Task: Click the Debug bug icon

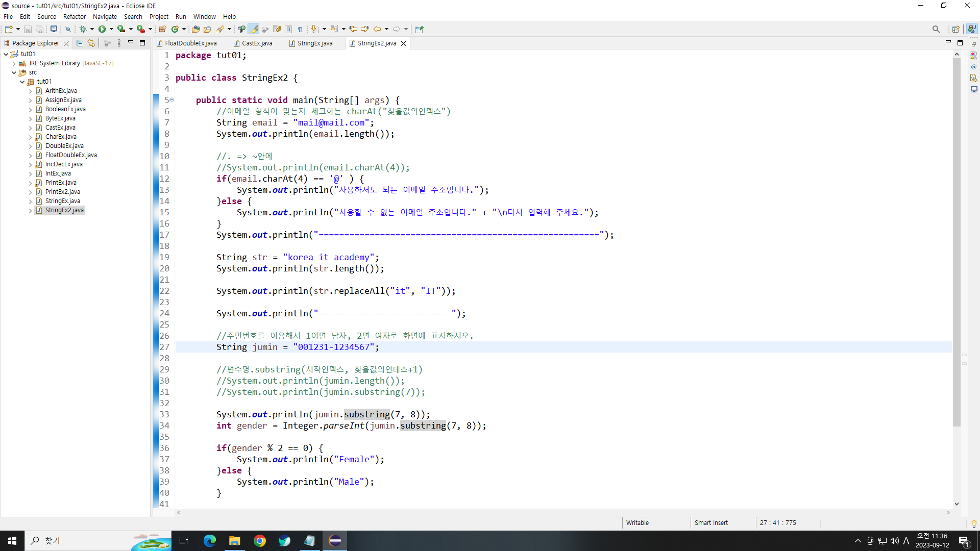Action: pos(83,29)
